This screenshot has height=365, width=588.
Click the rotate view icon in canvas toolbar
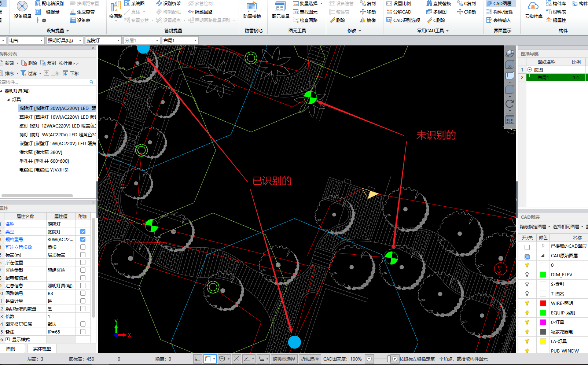[510, 104]
